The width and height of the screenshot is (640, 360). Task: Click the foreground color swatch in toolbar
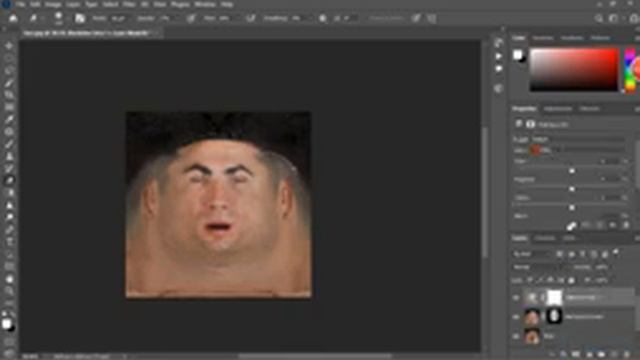coord(7,324)
